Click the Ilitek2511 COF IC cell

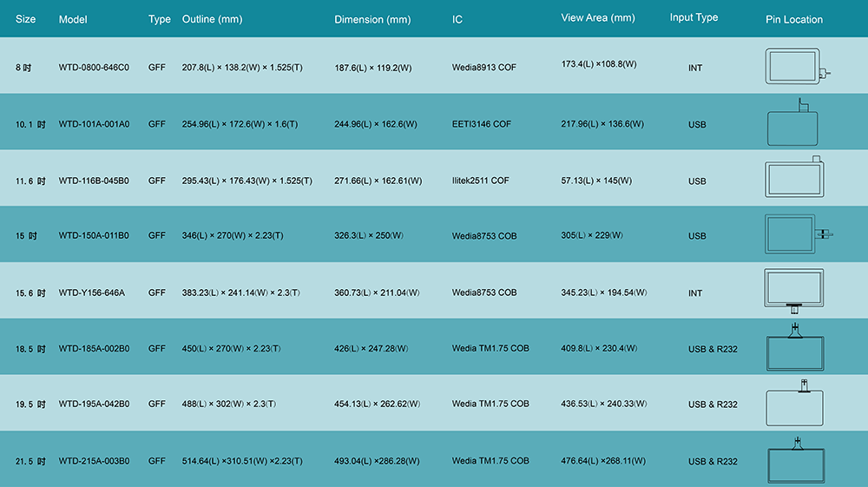(480, 181)
